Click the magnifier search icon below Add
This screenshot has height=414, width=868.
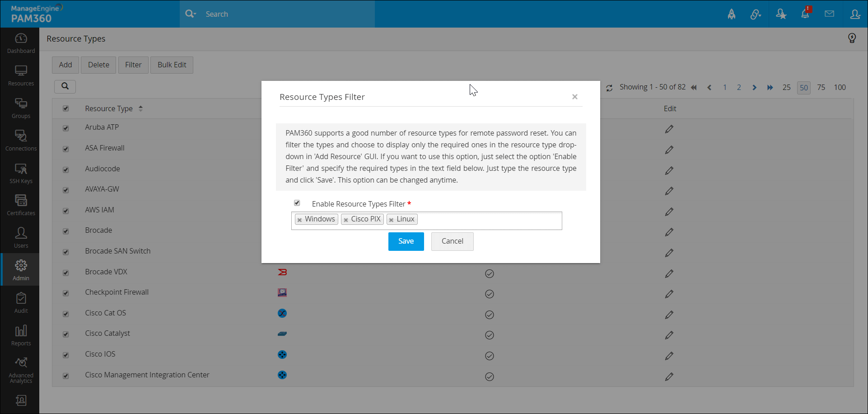(65, 86)
